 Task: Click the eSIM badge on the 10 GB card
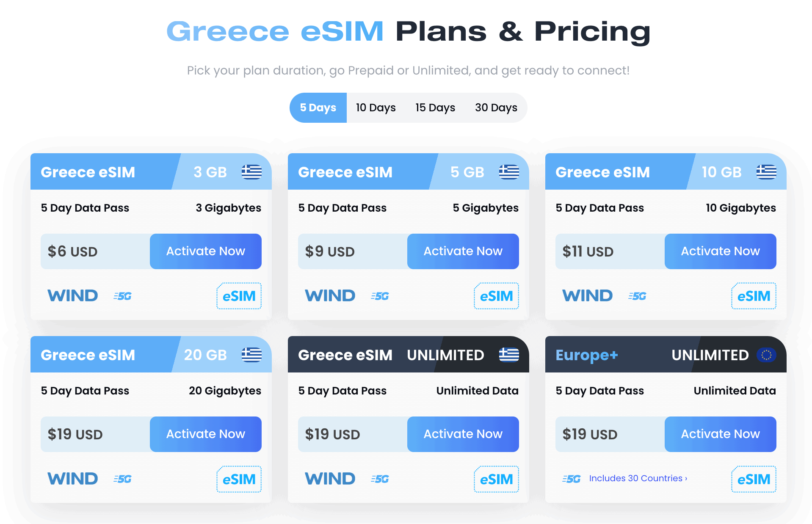pyautogui.click(x=754, y=296)
